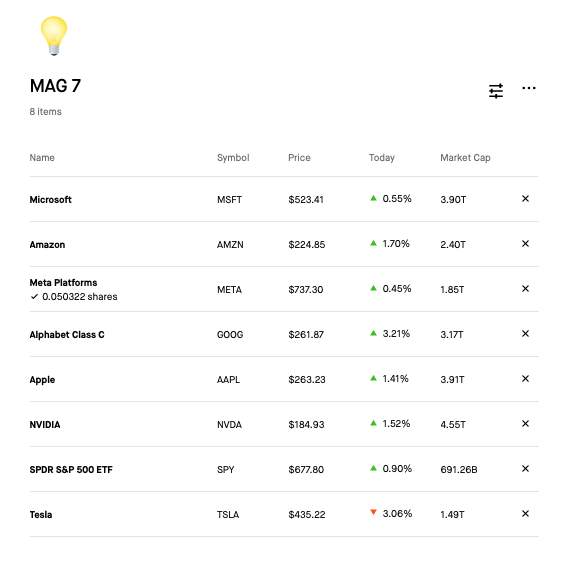Open the Alphabet Class C stock name
The image size is (563, 567).
click(67, 335)
